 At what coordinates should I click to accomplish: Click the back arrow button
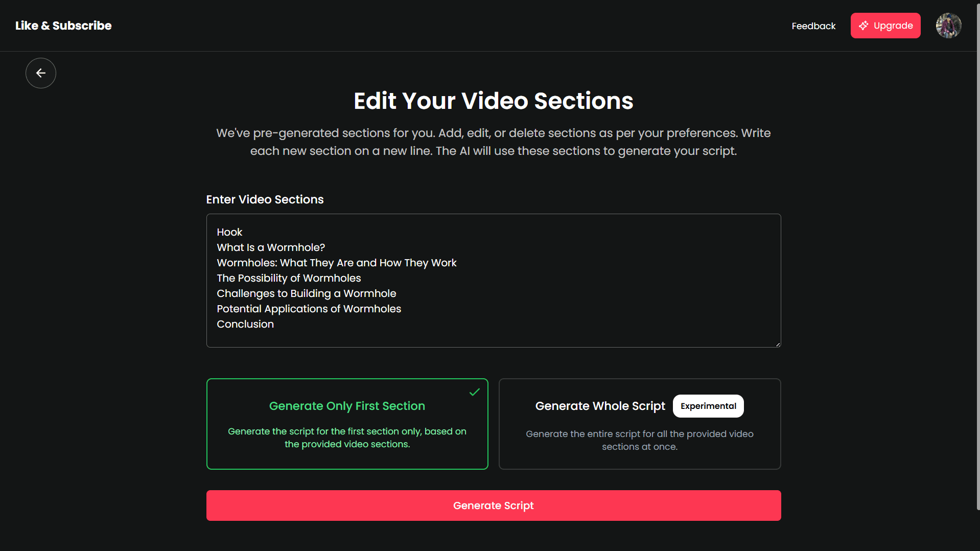[x=41, y=73]
